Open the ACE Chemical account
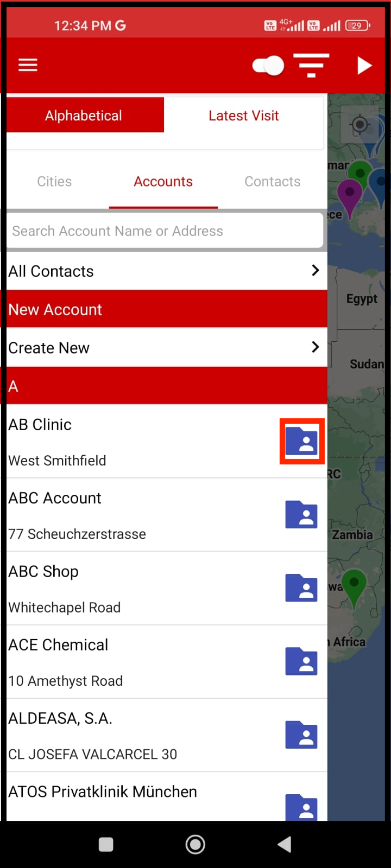 136,661
